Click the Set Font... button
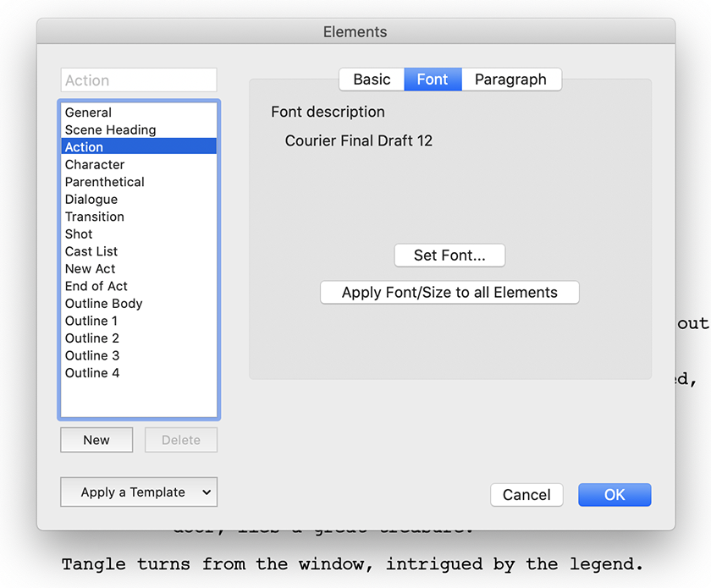This screenshot has width=711, height=588. pyautogui.click(x=449, y=256)
